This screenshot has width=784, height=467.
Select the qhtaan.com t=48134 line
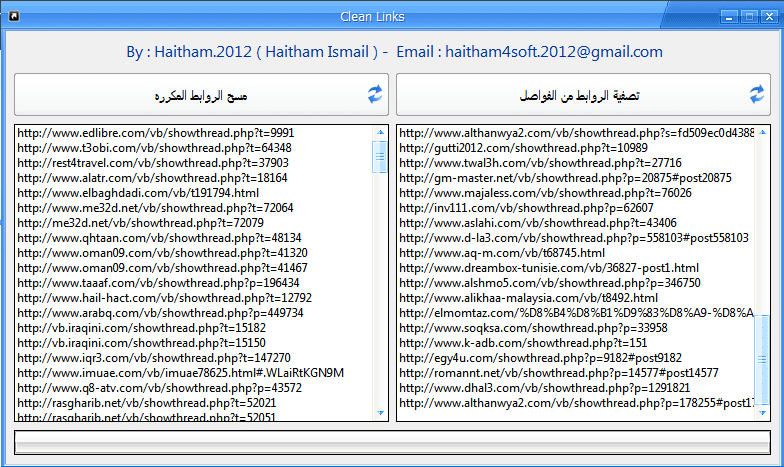(159, 238)
